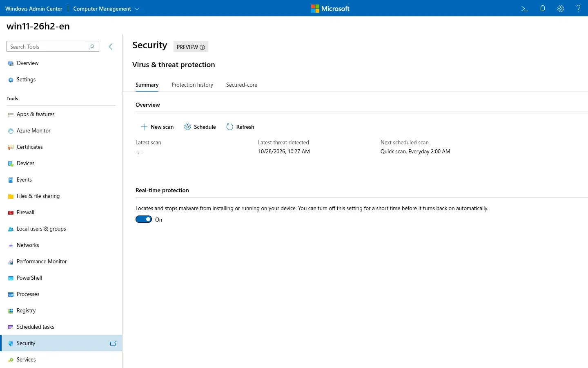Image resolution: width=588 pixels, height=368 pixels.
Task: Click the win11-26h2-en server name
Action: [38, 26]
